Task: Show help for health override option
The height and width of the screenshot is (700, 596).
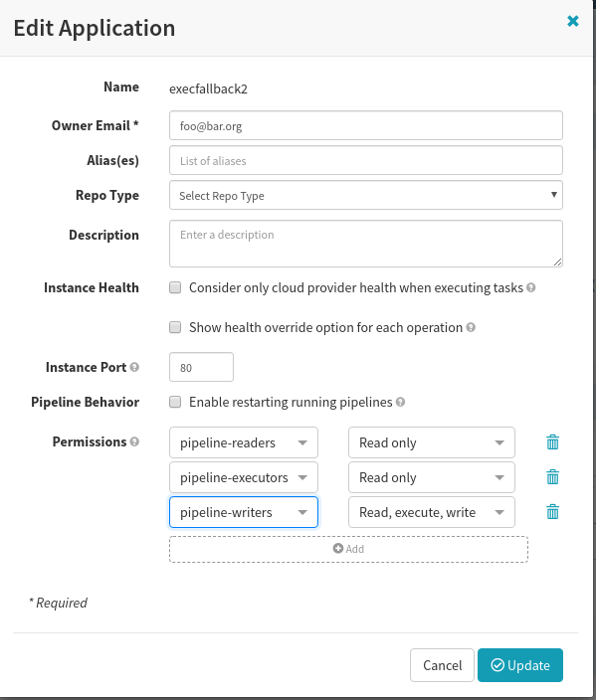Action: 471,328
